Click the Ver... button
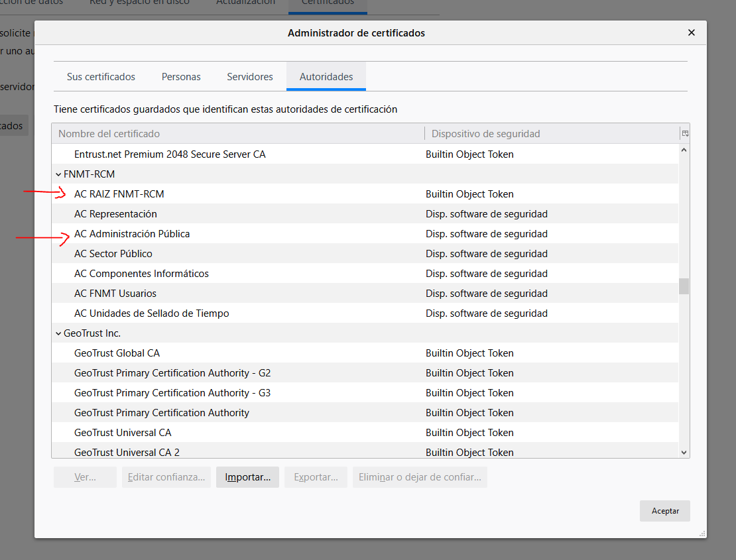 coord(85,477)
